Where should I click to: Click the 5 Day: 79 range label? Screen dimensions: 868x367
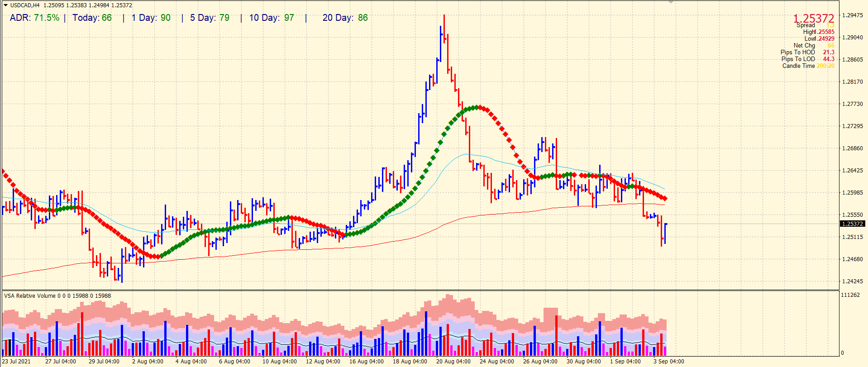[210, 18]
